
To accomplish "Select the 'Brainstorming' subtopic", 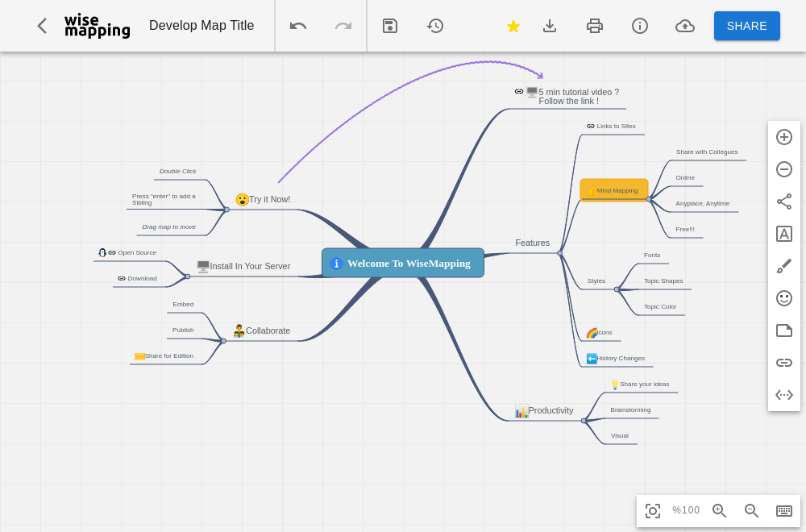I will (x=630, y=409).
